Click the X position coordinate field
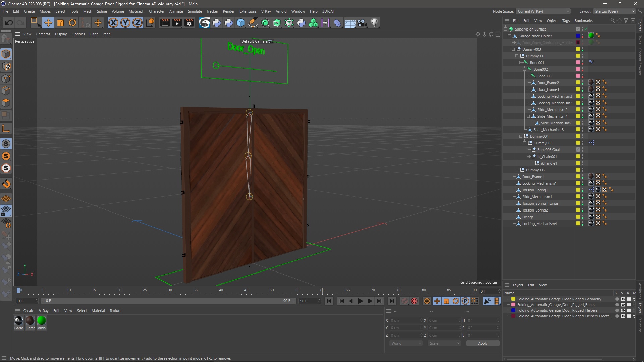The height and width of the screenshot is (362, 644). [x=406, y=320]
